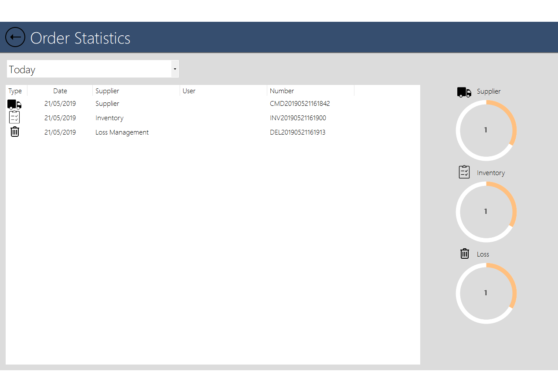Click the clipboard icon above Inventory chart
This screenshot has height=392, width=558.
point(464,172)
